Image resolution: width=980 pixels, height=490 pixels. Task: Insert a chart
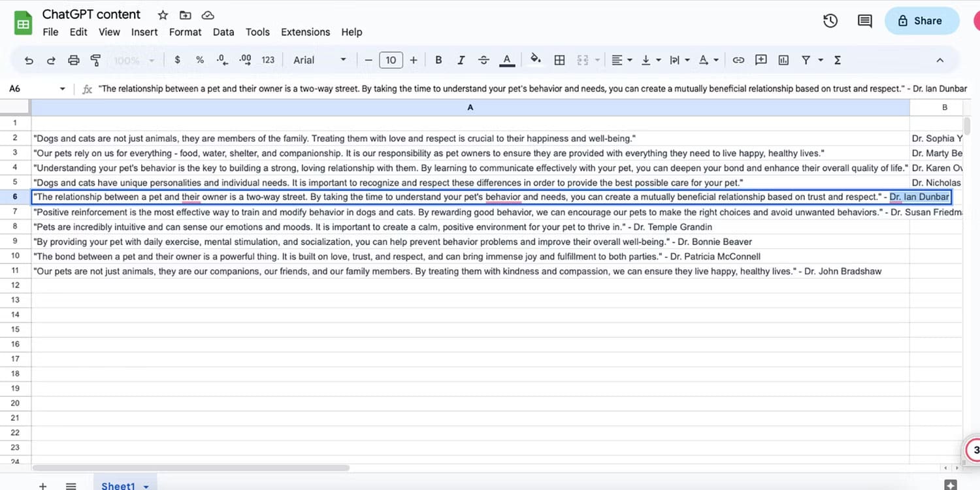click(783, 59)
